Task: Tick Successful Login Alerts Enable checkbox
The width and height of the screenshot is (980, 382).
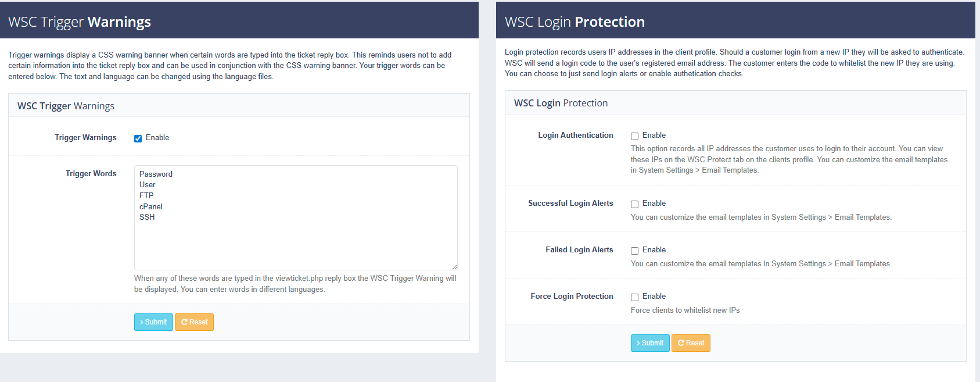Action: tap(634, 204)
